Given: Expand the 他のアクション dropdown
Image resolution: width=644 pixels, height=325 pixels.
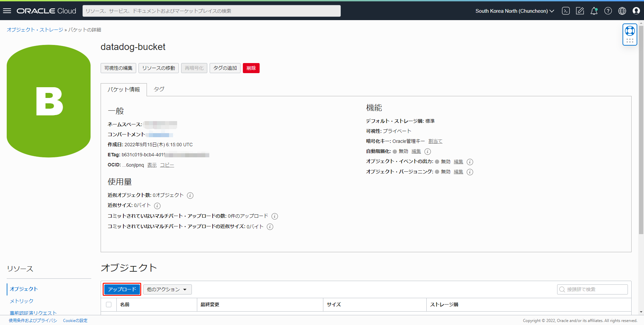Looking at the screenshot, I should pyautogui.click(x=167, y=289).
